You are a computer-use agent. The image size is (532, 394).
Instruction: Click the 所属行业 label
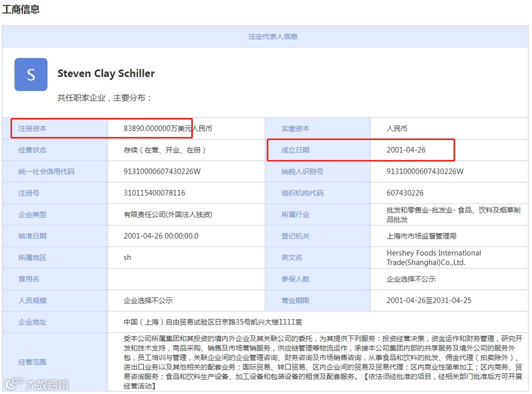click(x=295, y=214)
